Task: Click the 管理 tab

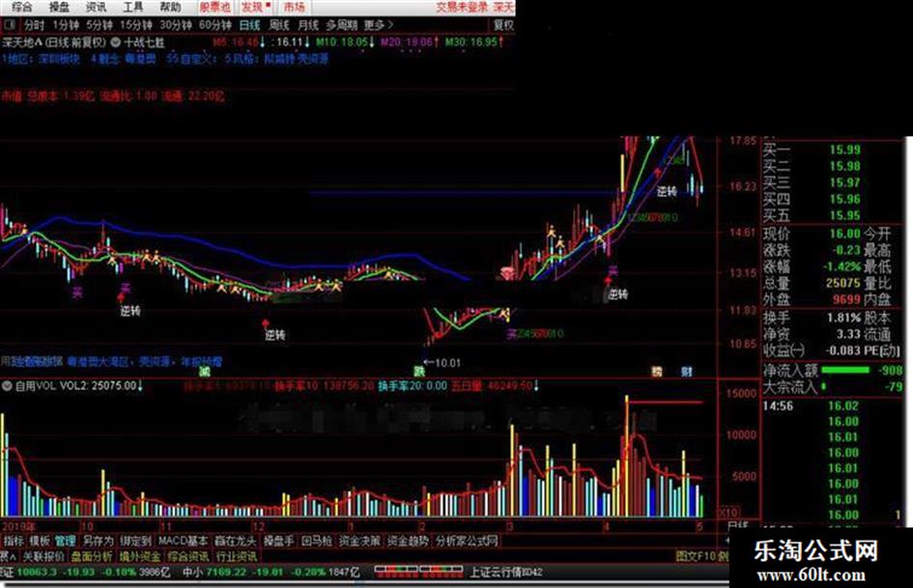Action: (66, 541)
